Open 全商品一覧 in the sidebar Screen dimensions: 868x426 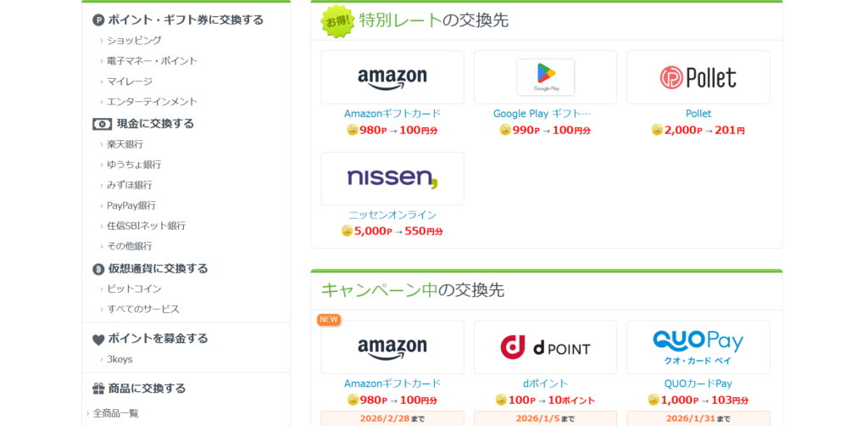[x=115, y=413]
